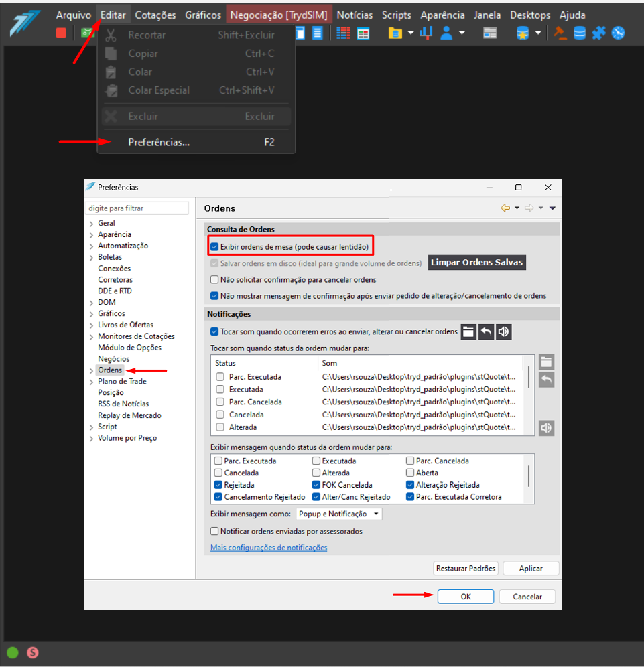
Task: Click the blue database stack toolbar icon
Action: pos(579,33)
